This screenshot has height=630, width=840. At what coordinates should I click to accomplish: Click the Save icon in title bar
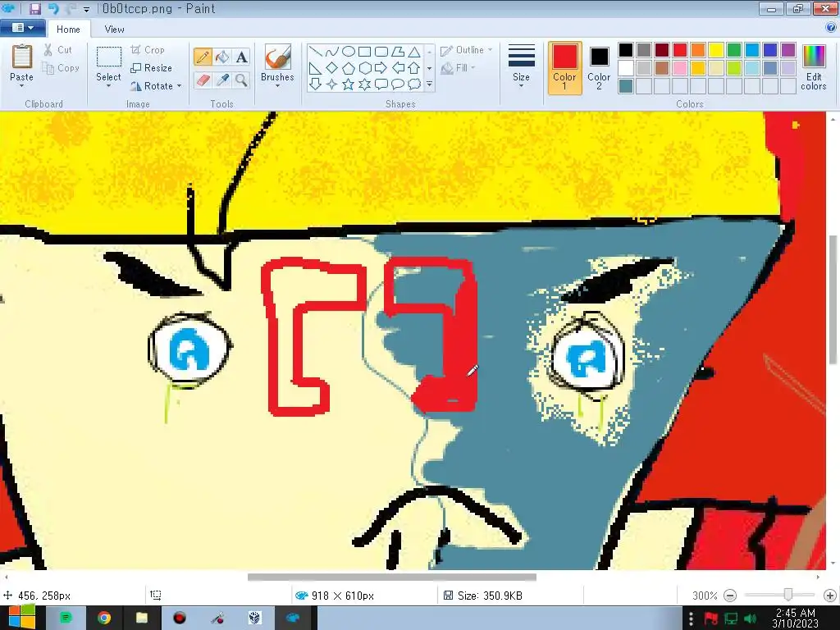35,8
